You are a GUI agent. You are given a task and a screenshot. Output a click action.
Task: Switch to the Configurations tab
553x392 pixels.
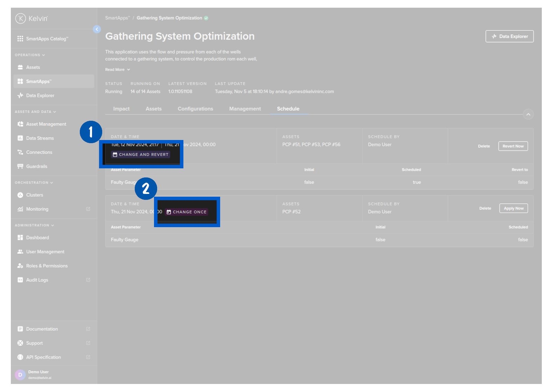point(195,109)
